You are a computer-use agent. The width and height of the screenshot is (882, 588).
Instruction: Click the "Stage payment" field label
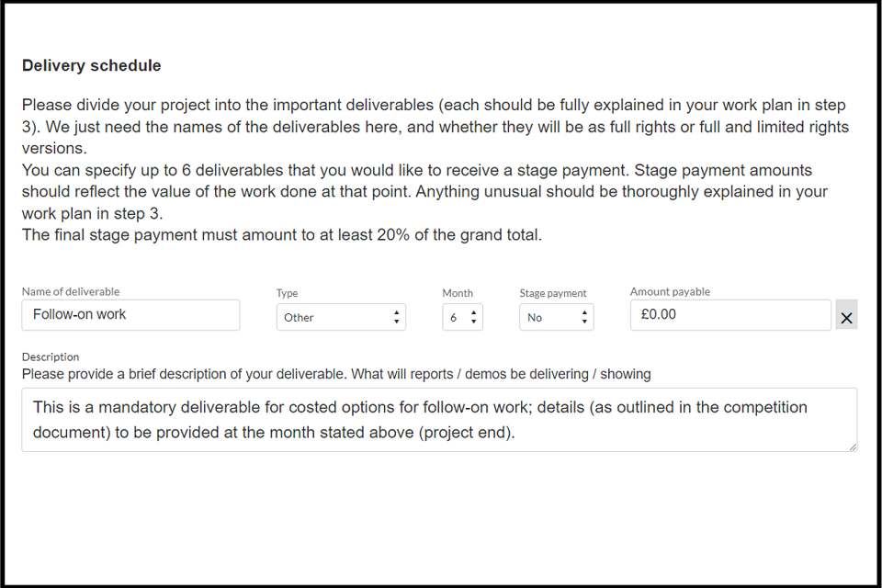pyautogui.click(x=553, y=293)
